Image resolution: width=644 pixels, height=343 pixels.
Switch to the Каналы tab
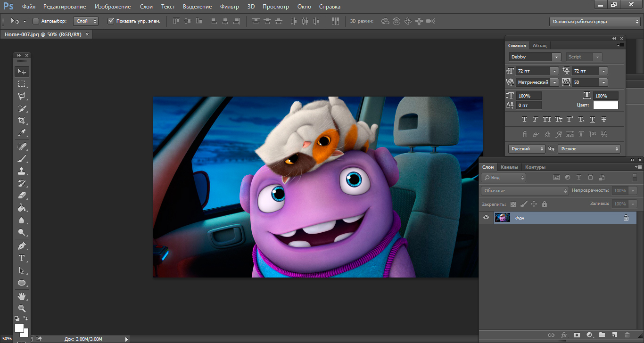(509, 167)
